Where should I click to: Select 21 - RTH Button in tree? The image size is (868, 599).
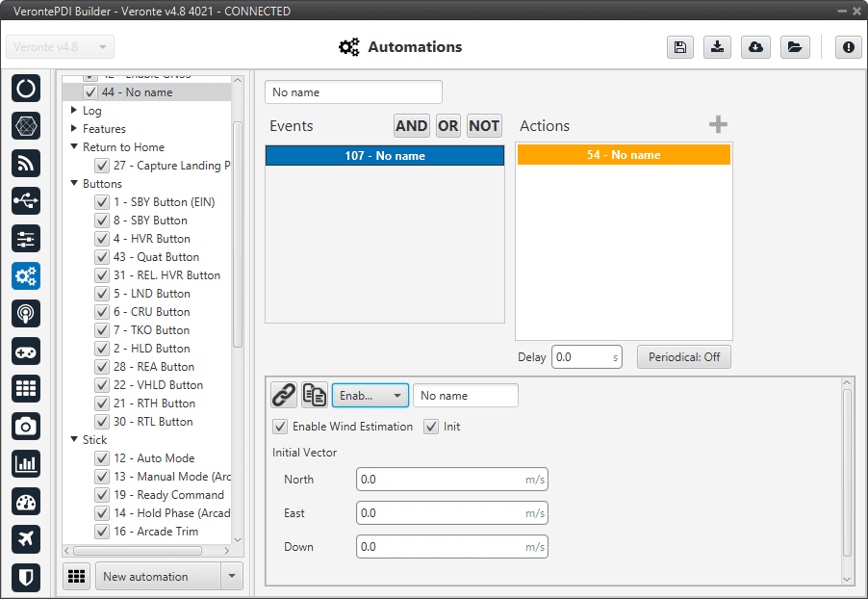tap(154, 404)
